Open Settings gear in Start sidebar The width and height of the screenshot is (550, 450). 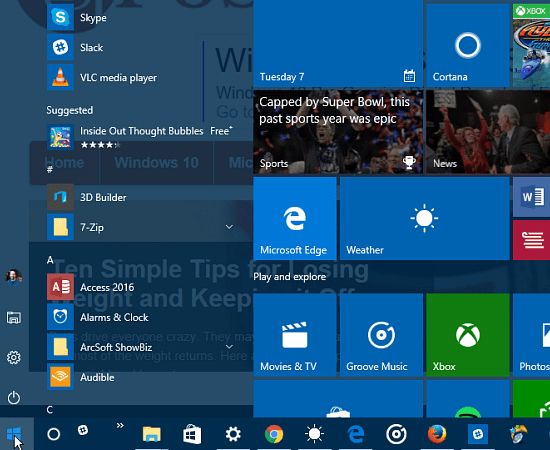pyautogui.click(x=14, y=357)
